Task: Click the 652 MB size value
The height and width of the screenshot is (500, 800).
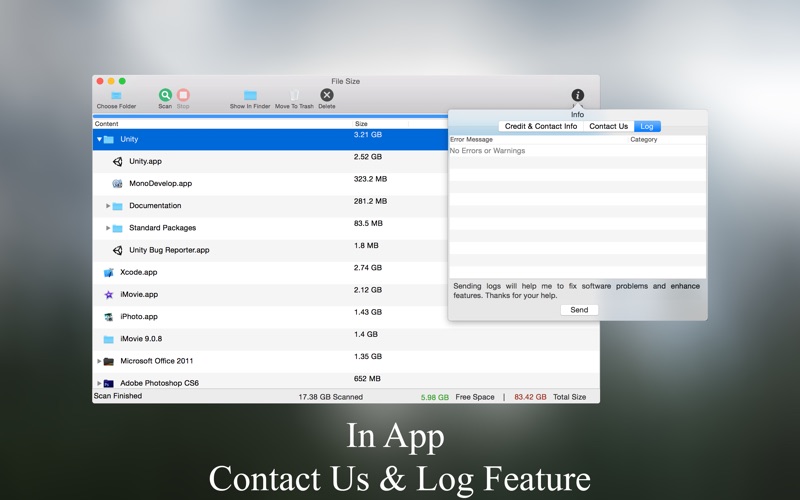Action: (x=367, y=379)
